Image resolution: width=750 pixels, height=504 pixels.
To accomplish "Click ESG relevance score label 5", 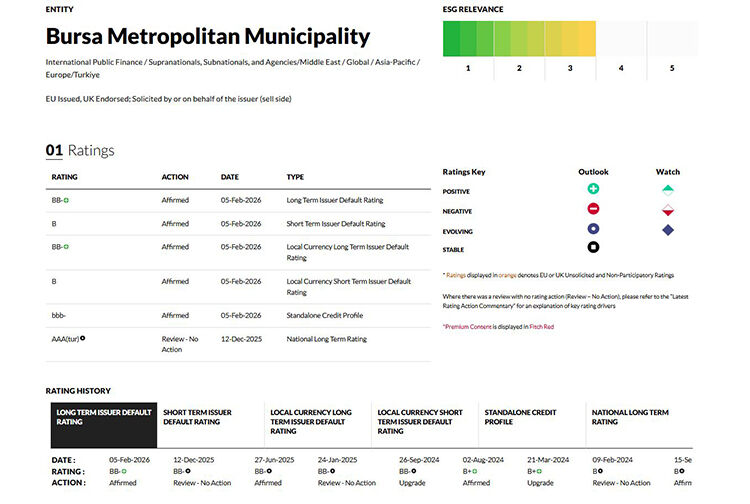I will (672, 68).
